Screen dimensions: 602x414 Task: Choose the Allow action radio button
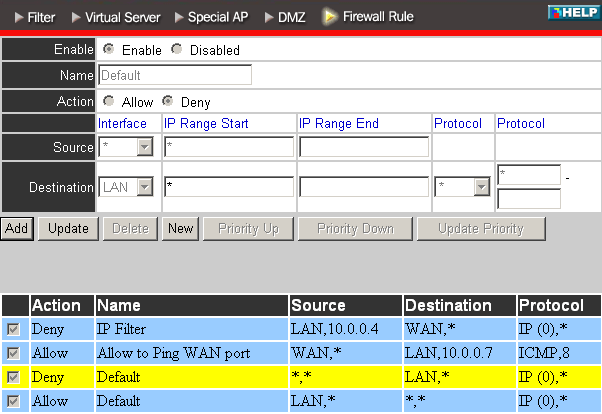(109, 101)
